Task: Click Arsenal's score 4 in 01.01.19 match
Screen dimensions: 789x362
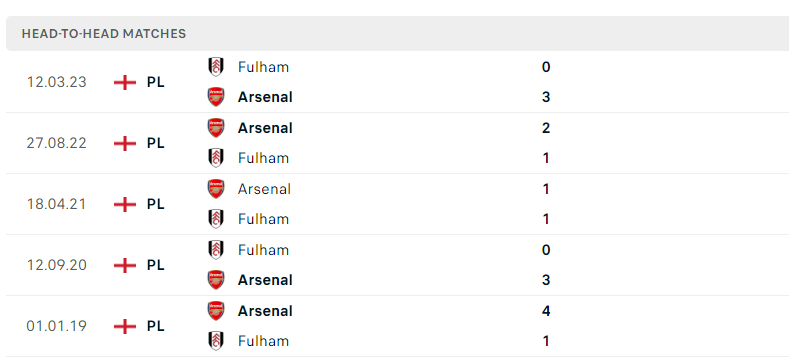Action: tap(546, 311)
